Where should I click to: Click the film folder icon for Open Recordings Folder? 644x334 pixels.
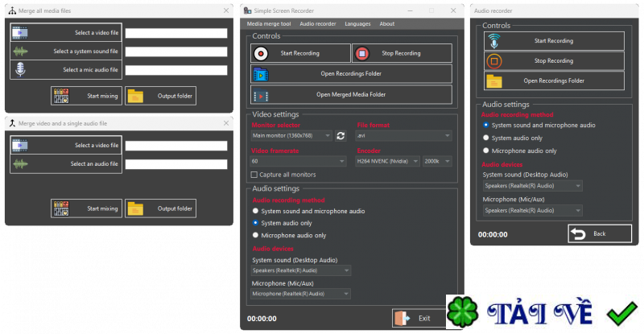tap(261, 74)
